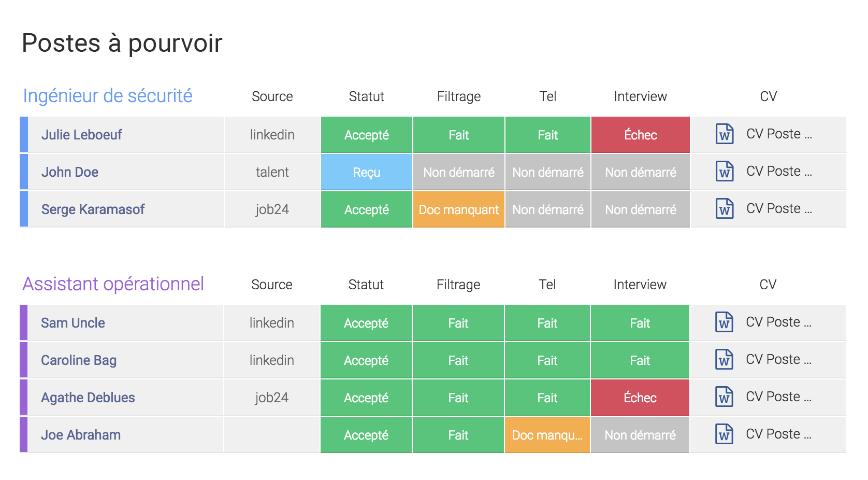Change Sam Uncle's Fait interview status
868x480 pixels.
[x=640, y=323]
